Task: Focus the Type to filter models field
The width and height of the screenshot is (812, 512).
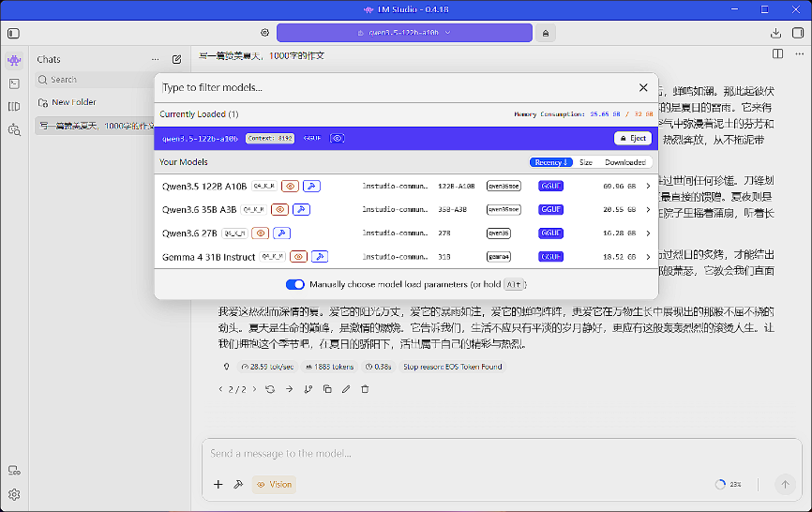Action: (x=397, y=87)
